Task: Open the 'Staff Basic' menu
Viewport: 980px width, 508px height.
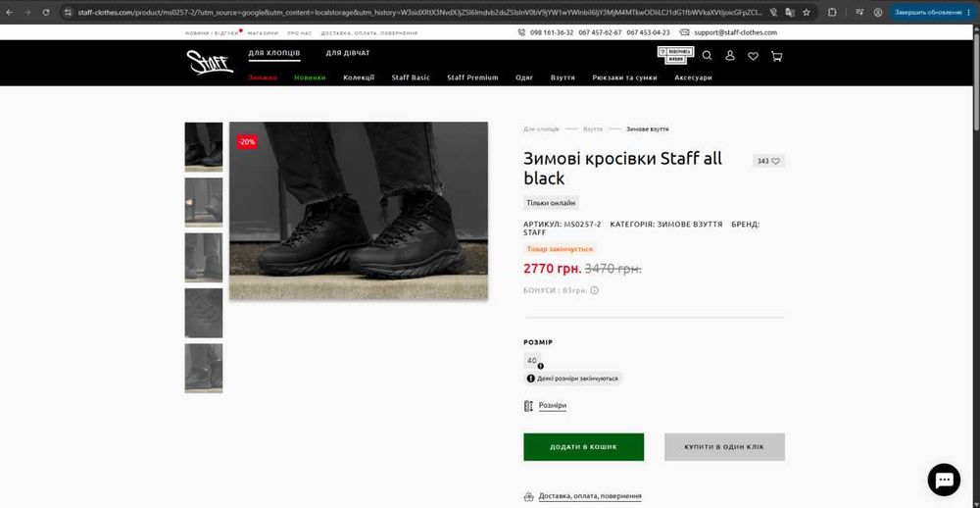Action: [x=411, y=77]
